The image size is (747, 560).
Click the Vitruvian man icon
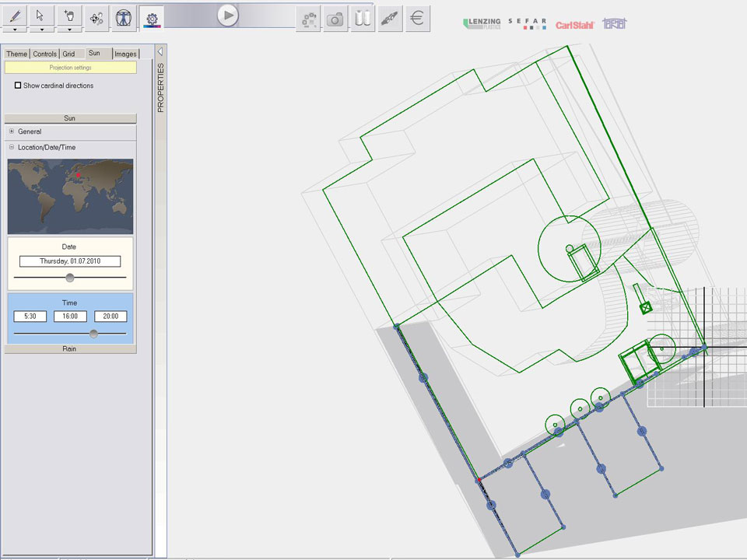click(123, 18)
